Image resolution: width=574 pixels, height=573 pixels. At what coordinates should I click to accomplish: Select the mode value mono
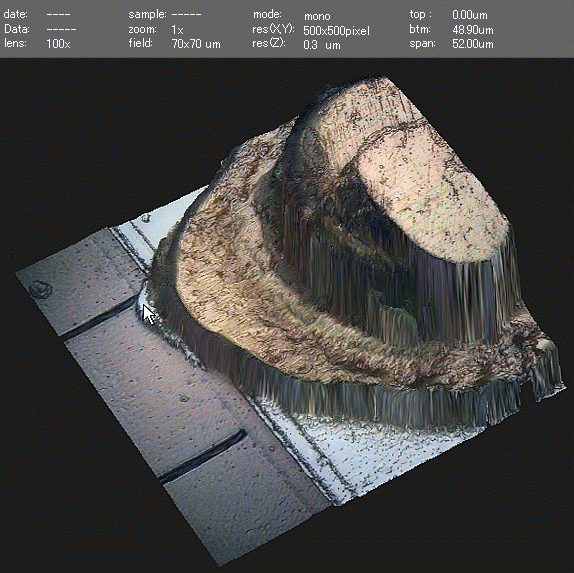317,16
